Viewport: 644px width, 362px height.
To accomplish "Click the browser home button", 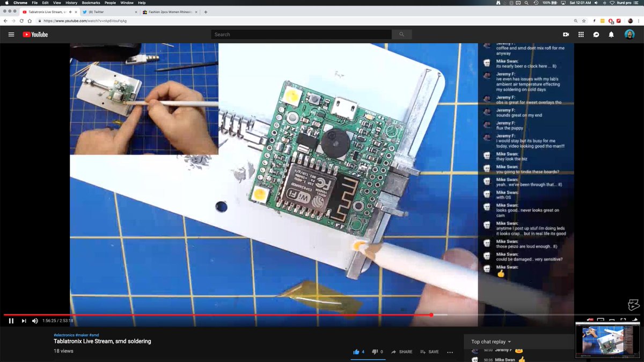I will (x=30, y=21).
